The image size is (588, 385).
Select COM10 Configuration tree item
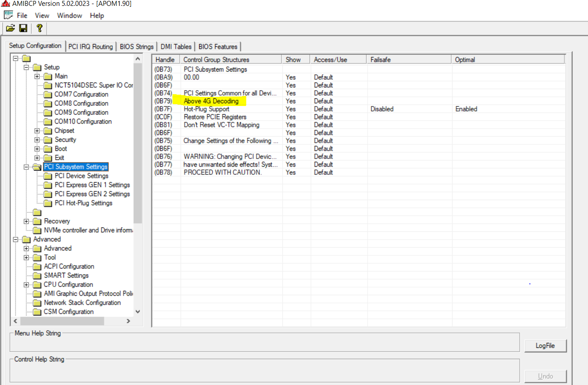[83, 121]
